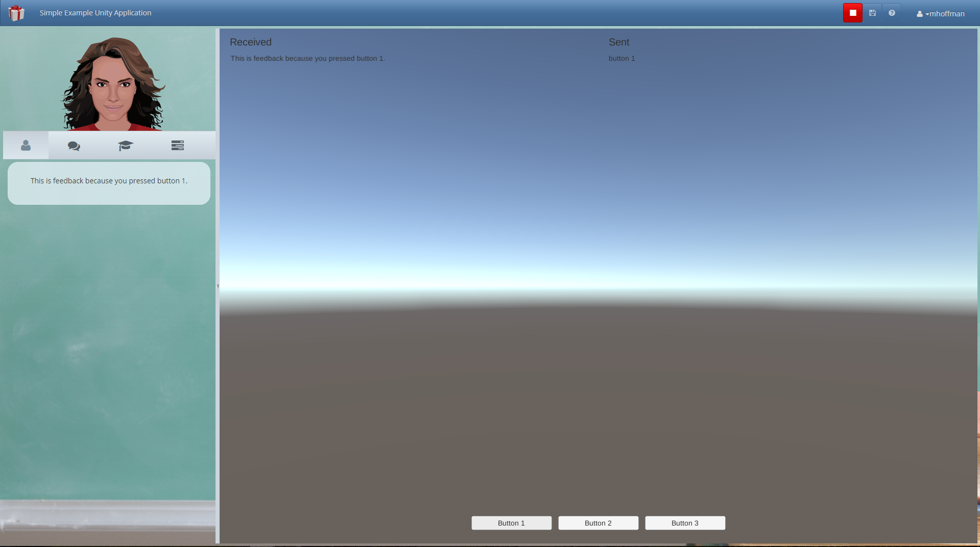Click the splitter handle between panels
Viewport: 980px width, 547px height.
[x=218, y=286]
